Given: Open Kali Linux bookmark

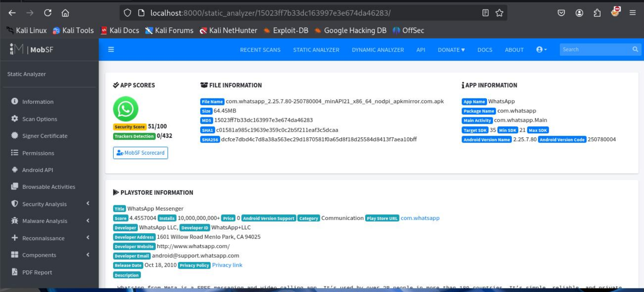Looking at the screenshot, I should click(x=27, y=31).
